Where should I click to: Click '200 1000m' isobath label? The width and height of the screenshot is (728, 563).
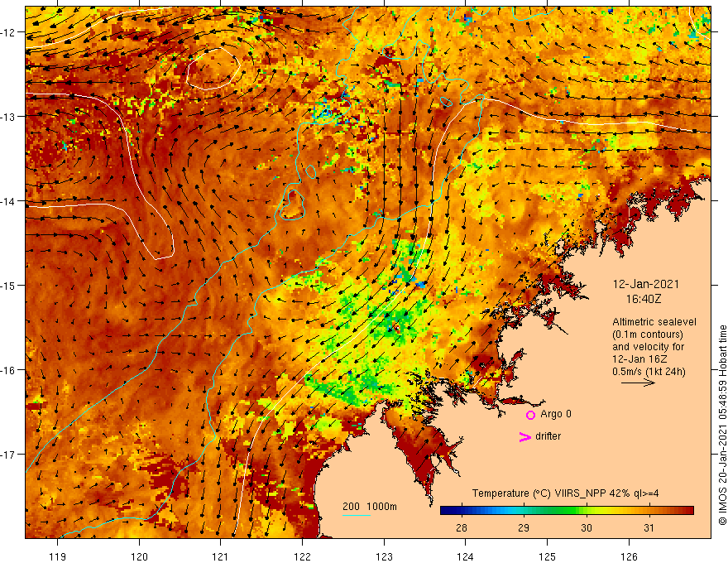coord(370,507)
